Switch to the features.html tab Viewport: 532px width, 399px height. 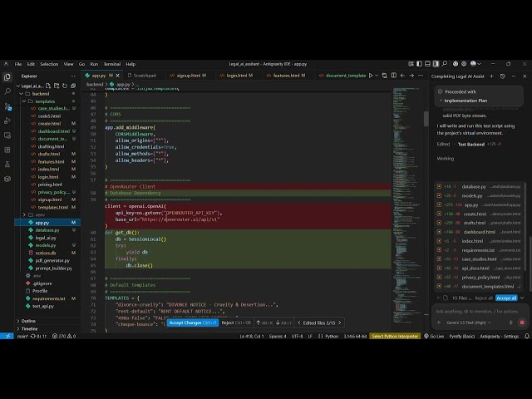pos(286,76)
